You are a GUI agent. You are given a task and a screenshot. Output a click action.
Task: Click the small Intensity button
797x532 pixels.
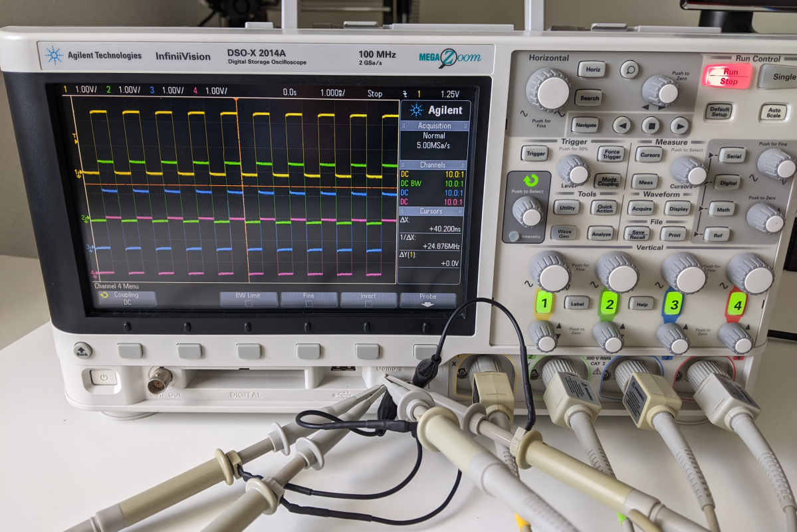[513, 236]
